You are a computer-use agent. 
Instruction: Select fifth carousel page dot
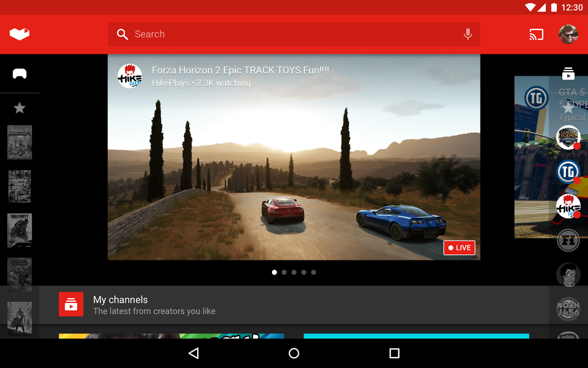tap(314, 272)
